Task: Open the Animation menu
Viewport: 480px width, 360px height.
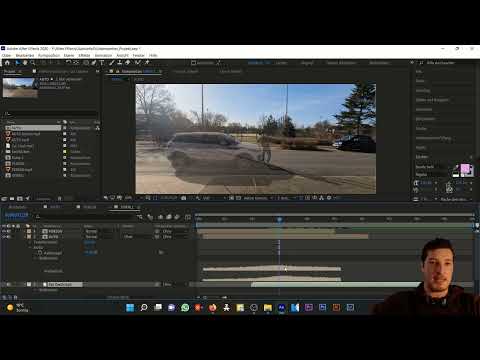Action: (103, 55)
